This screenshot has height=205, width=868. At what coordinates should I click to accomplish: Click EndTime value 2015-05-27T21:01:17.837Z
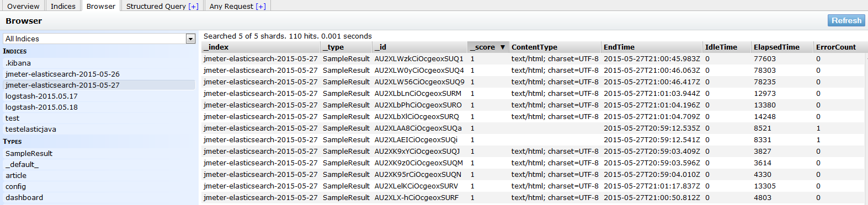[x=652, y=186]
